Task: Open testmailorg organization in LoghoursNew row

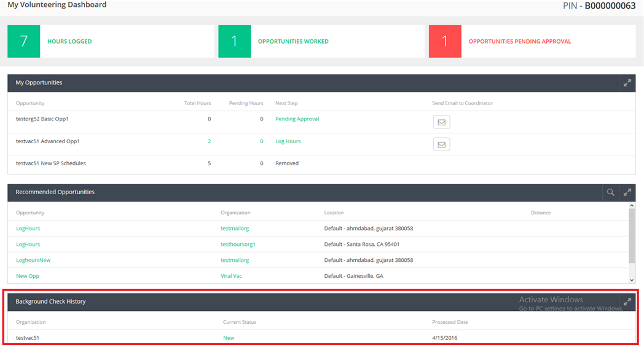Action: click(235, 260)
